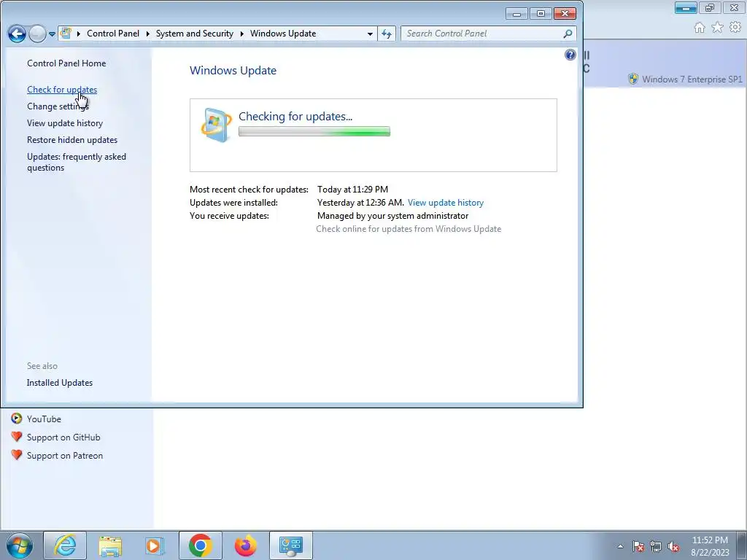Click Favorites star icon in background window
This screenshot has height=560, width=747.
(717, 28)
